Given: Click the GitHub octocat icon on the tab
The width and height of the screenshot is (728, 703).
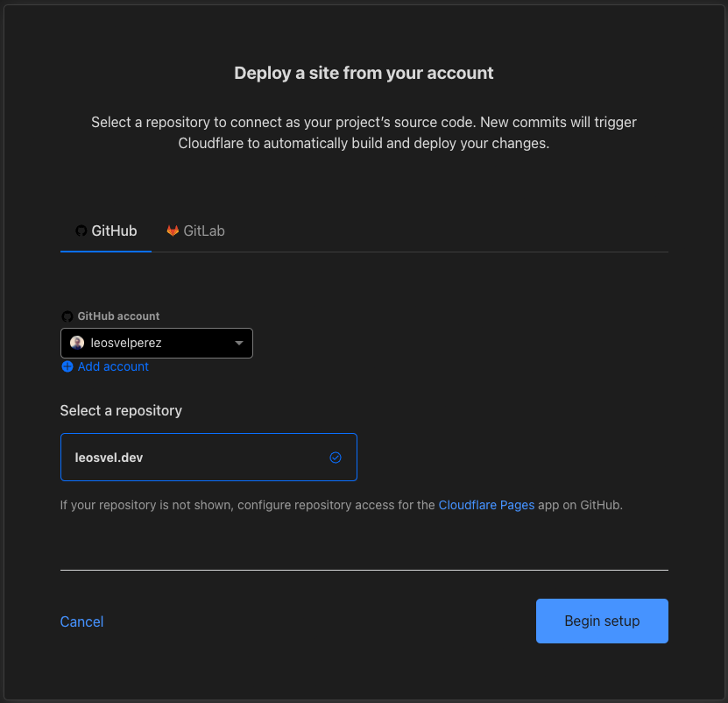Looking at the screenshot, I should click(x=80, y=231).
